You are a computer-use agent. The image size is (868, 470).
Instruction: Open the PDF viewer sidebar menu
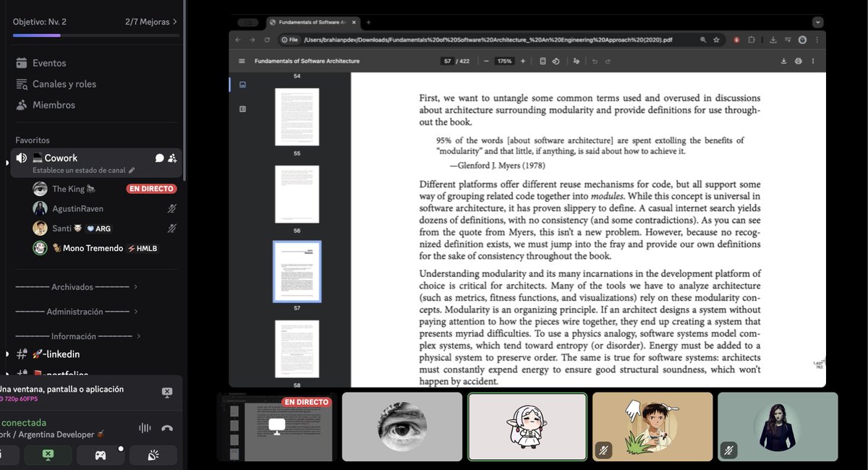click(x=242, y=61)
